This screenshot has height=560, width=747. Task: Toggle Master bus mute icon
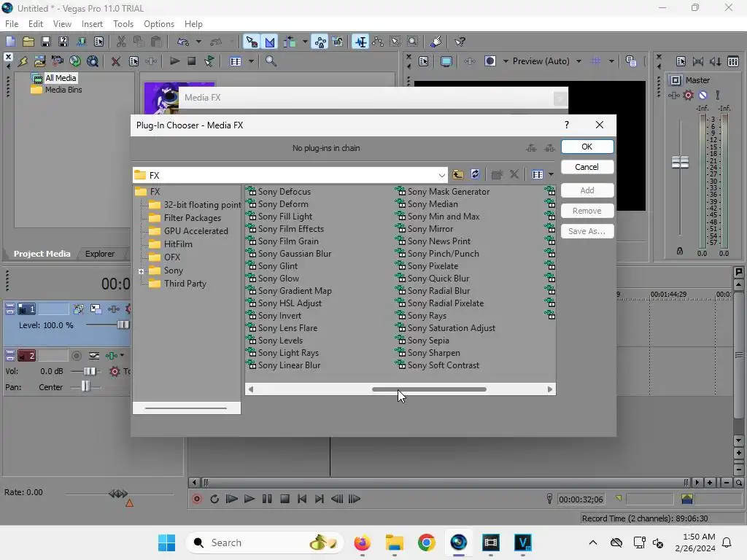pos(703,96)
